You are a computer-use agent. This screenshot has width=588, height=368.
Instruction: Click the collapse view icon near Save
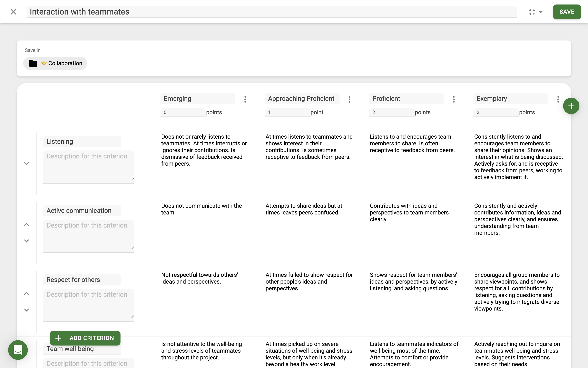(532, 12)
